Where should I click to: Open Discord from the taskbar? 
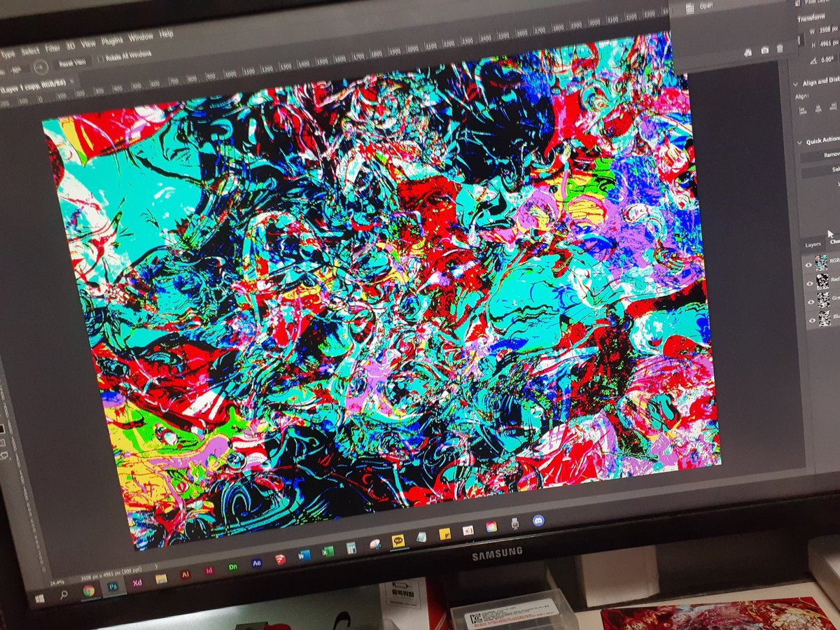(x=538, y=520)
